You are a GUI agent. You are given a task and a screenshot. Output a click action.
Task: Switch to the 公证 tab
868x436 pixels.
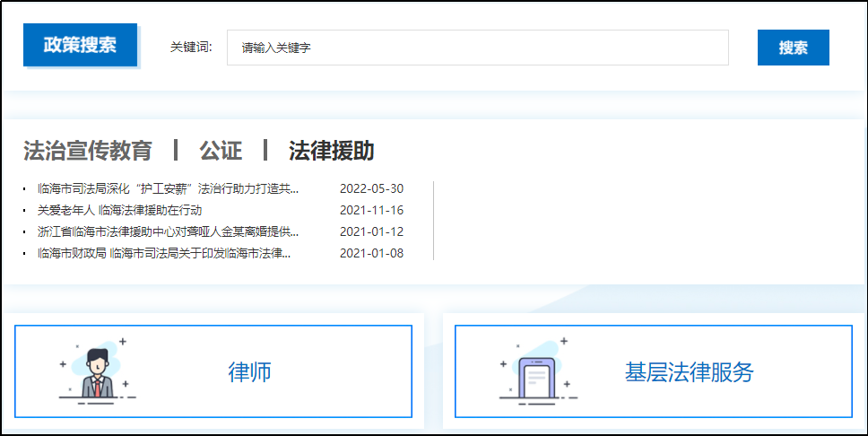[221, 151]
